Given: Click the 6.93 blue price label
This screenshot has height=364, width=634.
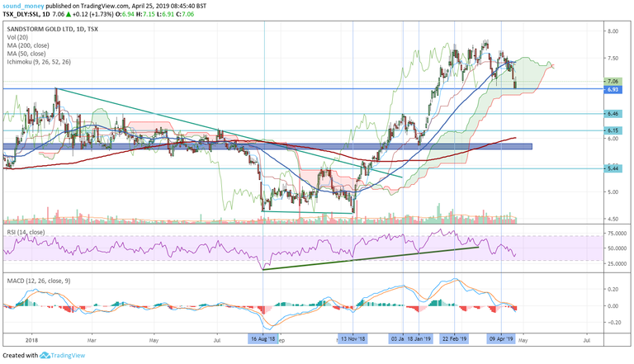Looking at the screenshot, I should pos(613,89).
